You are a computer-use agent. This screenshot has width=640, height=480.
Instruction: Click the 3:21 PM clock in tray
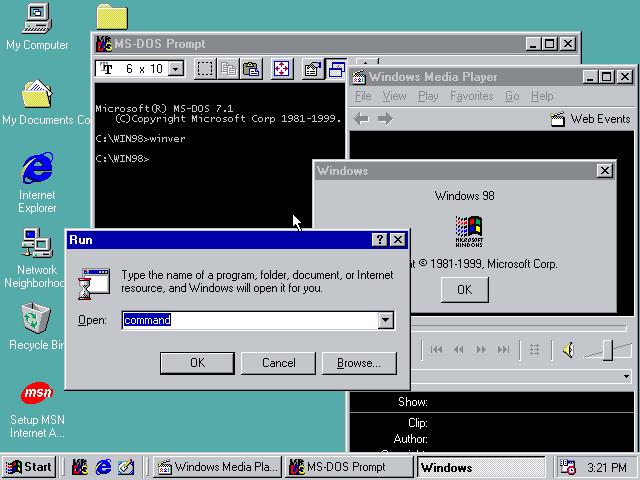[607, 467]
